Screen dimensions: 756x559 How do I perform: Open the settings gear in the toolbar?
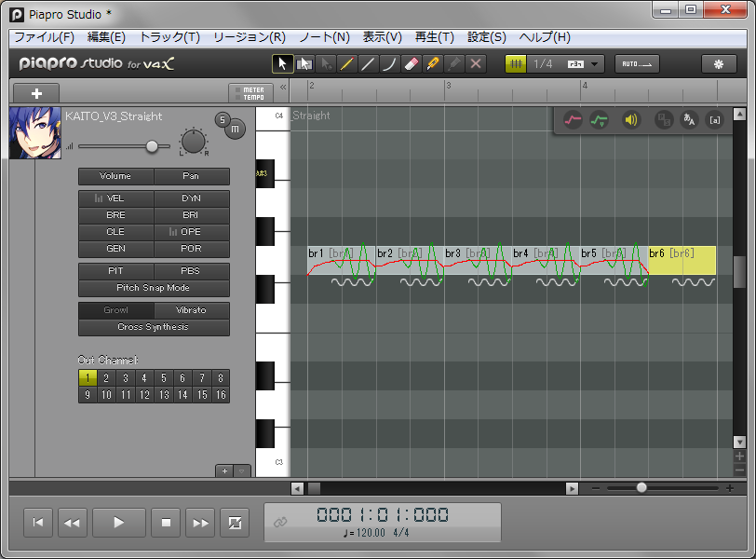[719, 63]
